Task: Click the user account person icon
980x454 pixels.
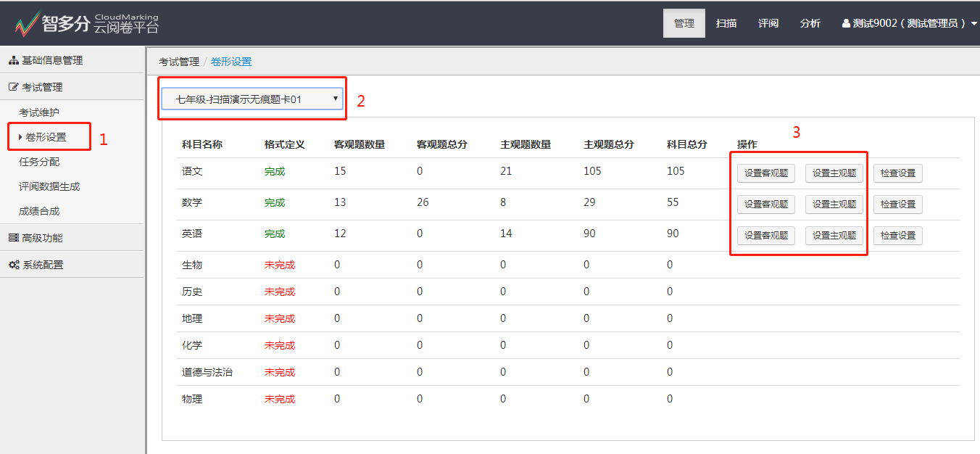Action: [847, 22]
